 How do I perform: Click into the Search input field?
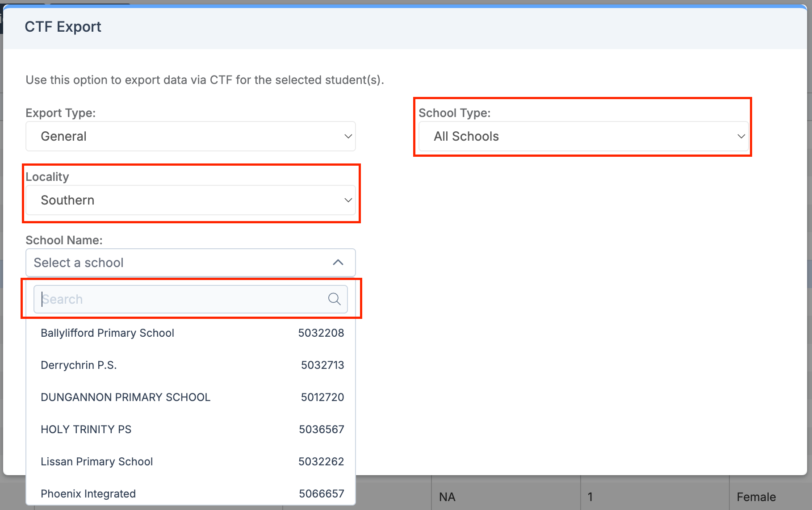pyautogui.click(x=179, y=299)
